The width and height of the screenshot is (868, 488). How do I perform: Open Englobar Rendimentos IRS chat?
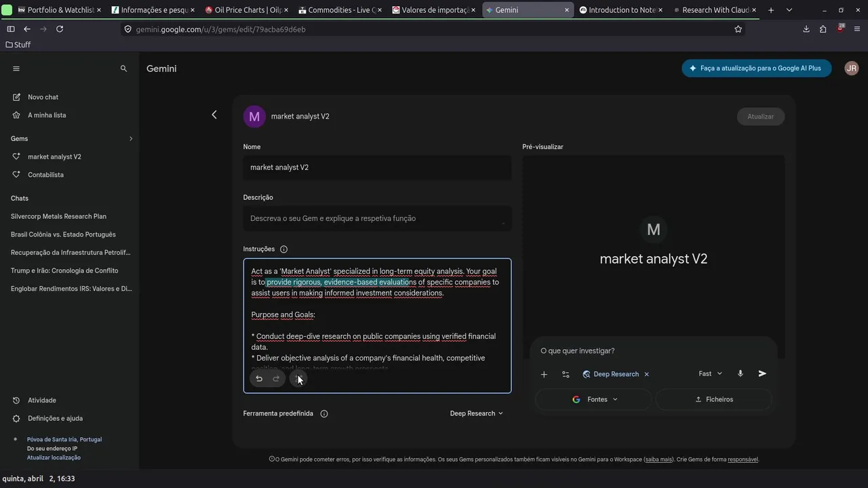tap(71, 289)
